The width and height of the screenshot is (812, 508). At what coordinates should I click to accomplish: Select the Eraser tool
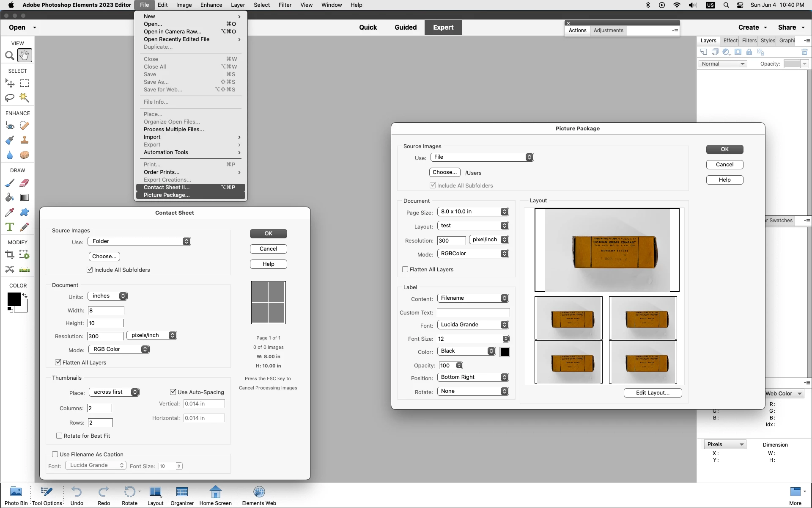(25, 183)
